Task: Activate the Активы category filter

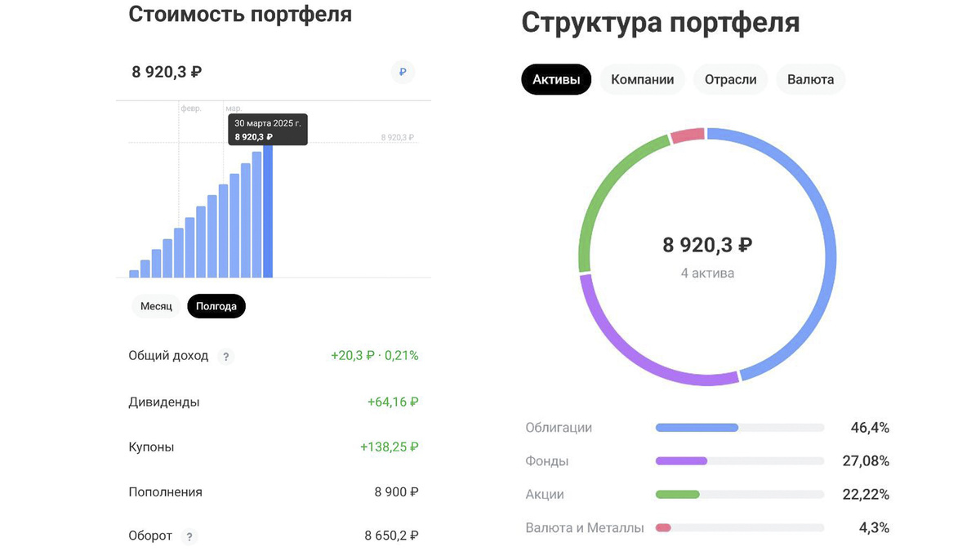Action: pos(556,79)
